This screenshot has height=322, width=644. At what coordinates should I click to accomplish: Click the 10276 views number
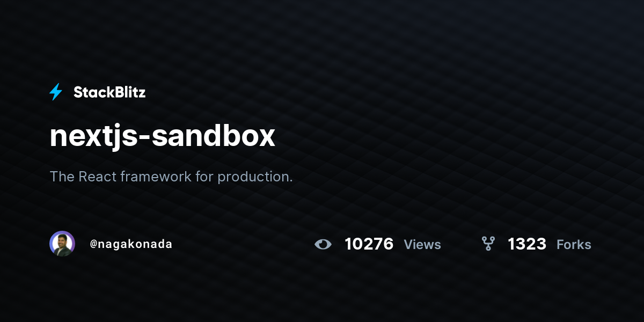coord(369,244)
